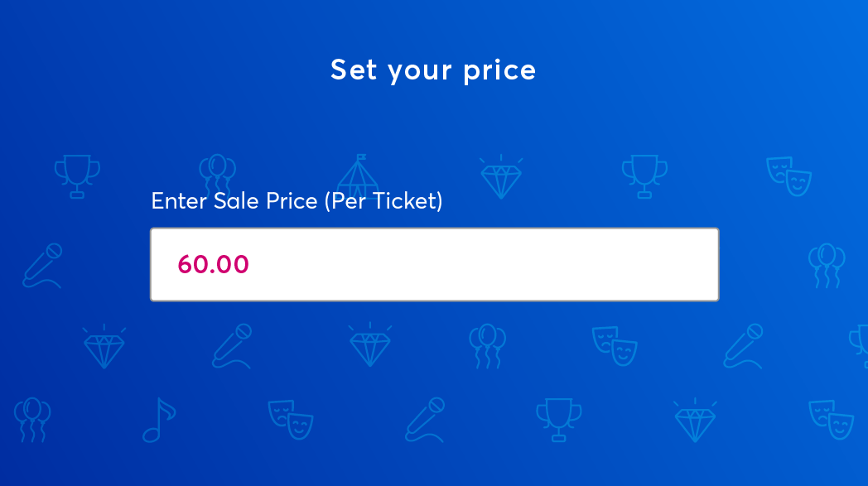This screenshot has height=486, width=868.
Task: Click the balloons icon right of the price field
Action: pyautogui.click(x=827, y=266)
